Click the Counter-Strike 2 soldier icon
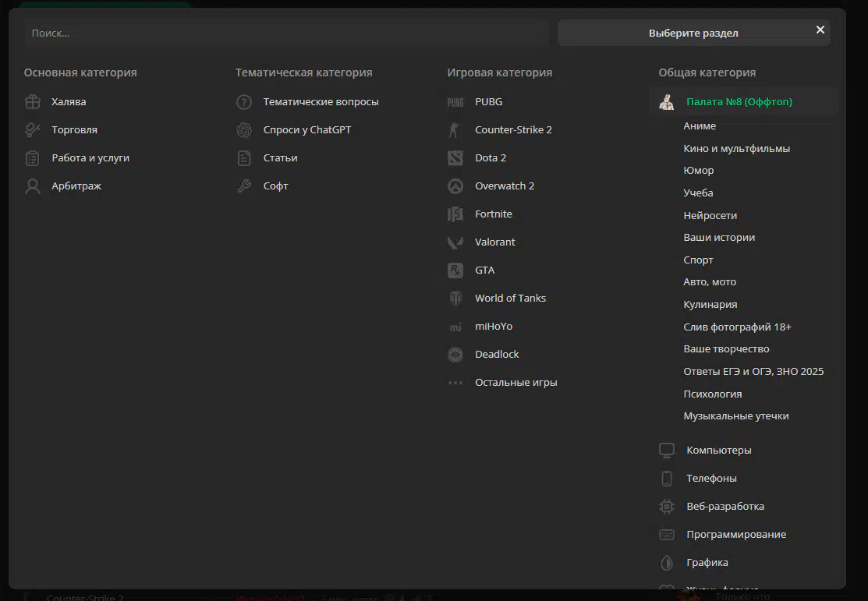Viewport: 868px width, 601px height. (455, 130)
